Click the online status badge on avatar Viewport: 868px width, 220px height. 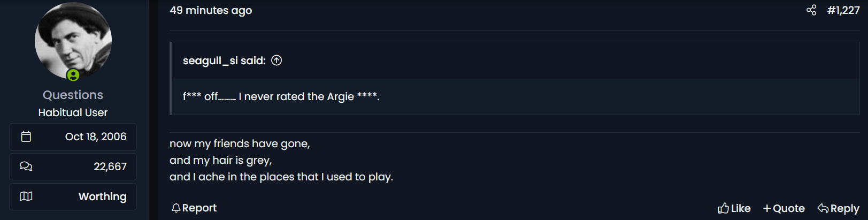73,75
